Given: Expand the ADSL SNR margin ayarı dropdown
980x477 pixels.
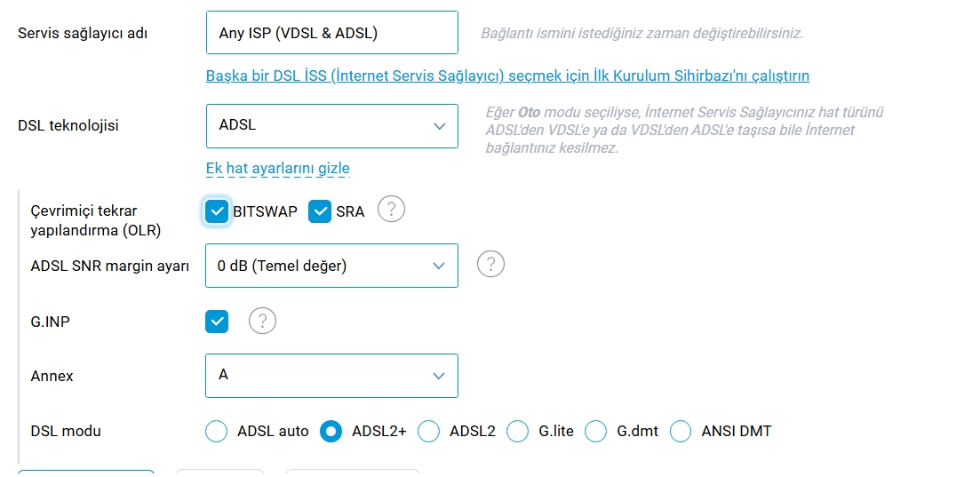Looking at the screenshot, I should pos(331,266).
